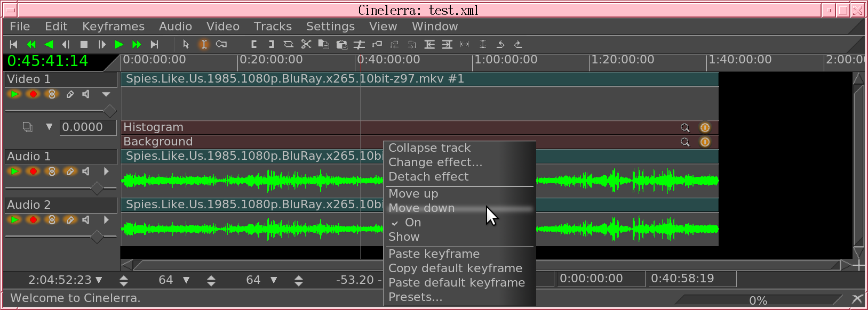868x310 pixels.
Task: Open the Keyframes menu
Action: 113,26
